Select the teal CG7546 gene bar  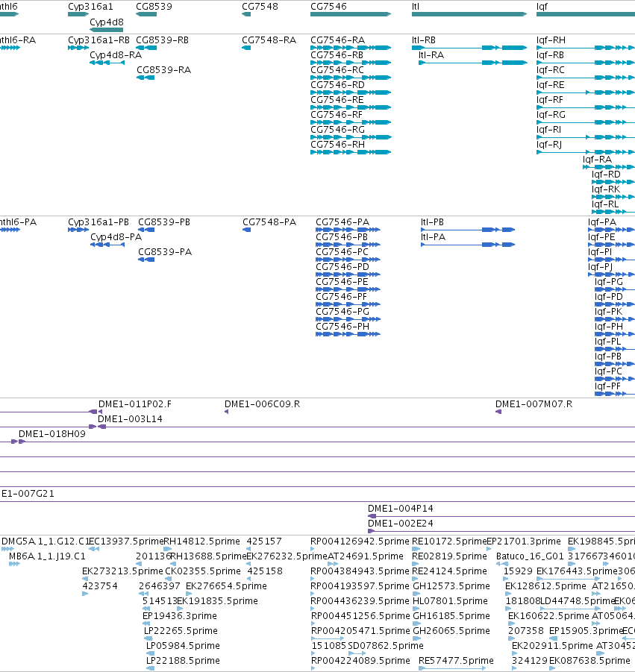click(x=351, y=14)
